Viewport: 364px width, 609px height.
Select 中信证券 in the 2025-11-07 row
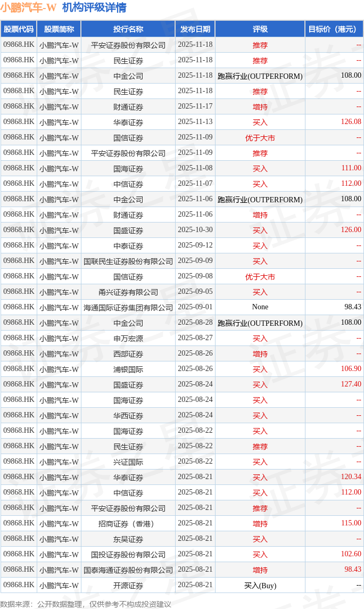pyautogui.click(x=128, y=184)
